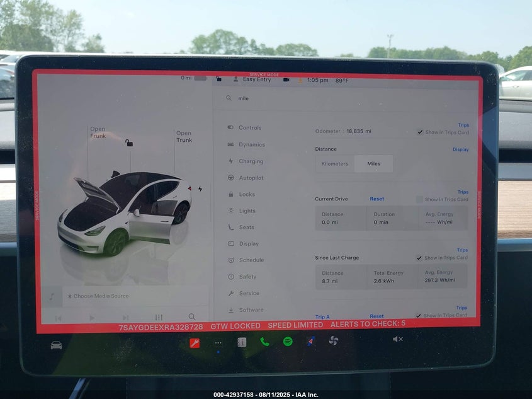Uncheck odometer Show in Trips Card
Viewport: 532px width, 399px height.
[420, 132]
